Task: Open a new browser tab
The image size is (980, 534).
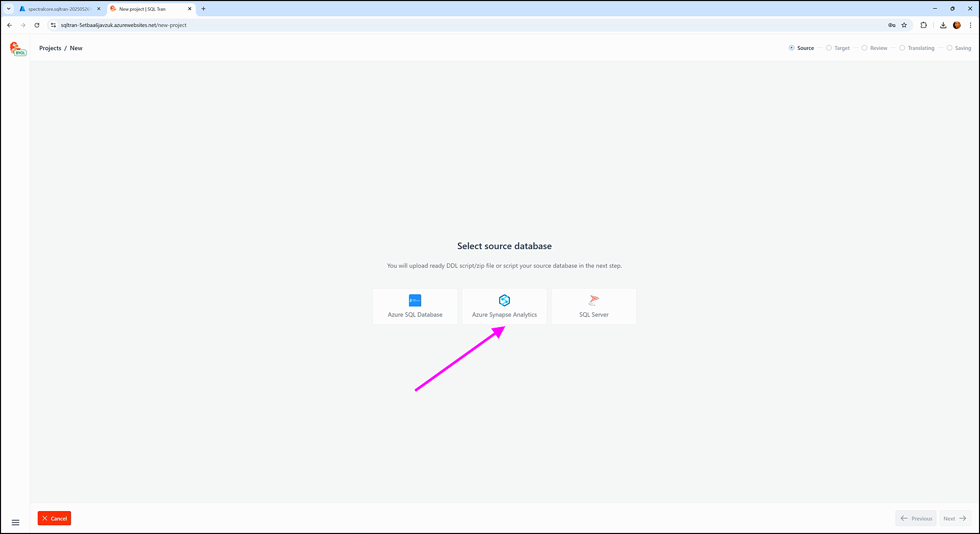Action: 203,9
